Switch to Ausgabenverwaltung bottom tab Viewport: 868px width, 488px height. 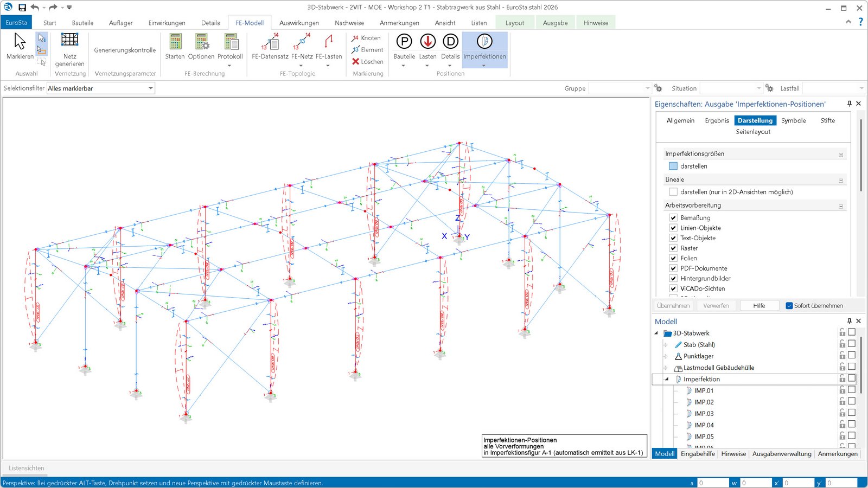(x=782, y=454)
